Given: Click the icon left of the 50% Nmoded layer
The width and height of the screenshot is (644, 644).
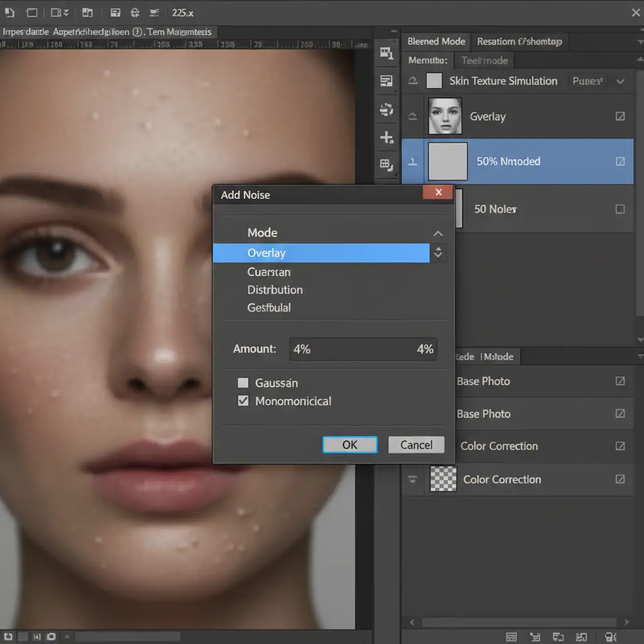Looking at the screenshot, I should click(413, 162).
